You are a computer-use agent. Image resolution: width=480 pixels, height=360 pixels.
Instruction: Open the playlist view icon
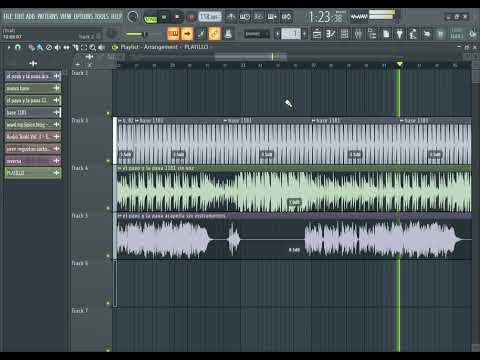317,34
